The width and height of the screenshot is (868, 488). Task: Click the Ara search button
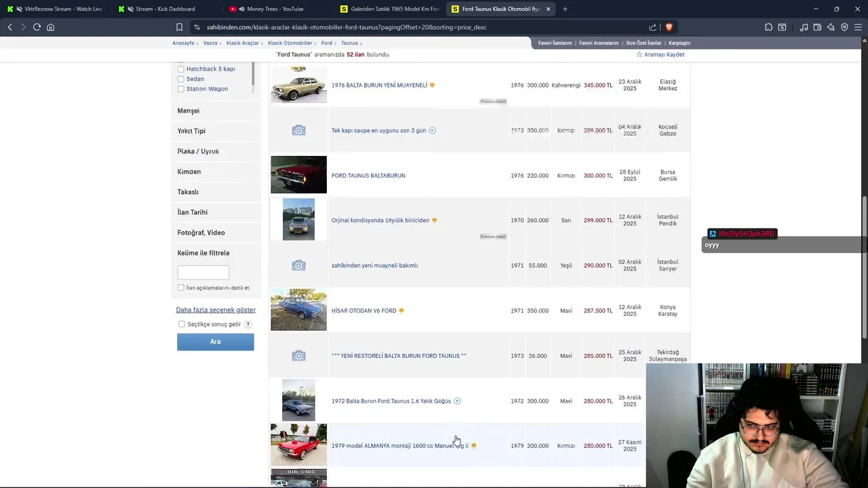(x=216, y=342)
